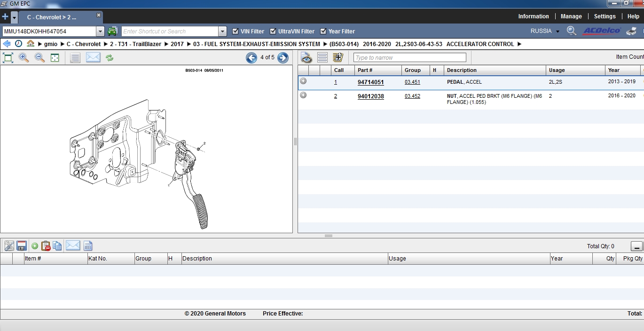Disable the Year Filter checkbox
The width and height of the screenshot is (644, 331).
[x=323, y=32]
